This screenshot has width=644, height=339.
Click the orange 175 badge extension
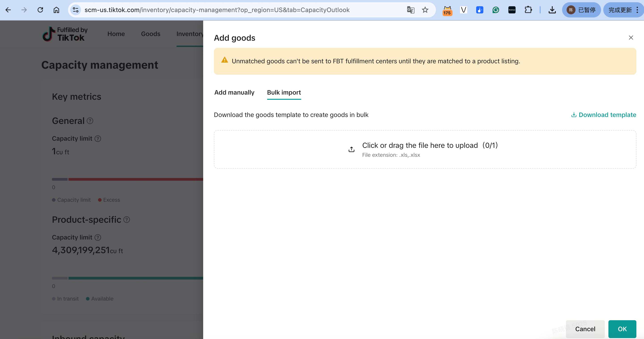(447, 11)
